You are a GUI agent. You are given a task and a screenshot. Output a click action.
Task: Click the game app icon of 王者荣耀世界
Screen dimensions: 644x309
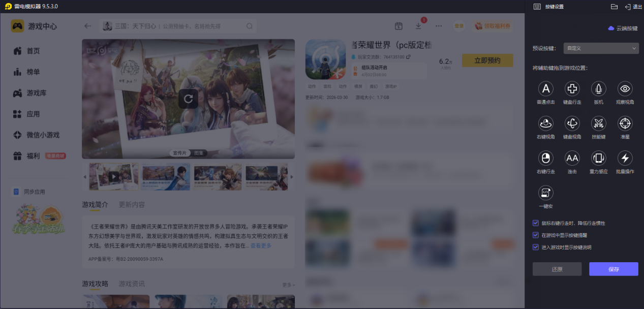pos(325,59)
